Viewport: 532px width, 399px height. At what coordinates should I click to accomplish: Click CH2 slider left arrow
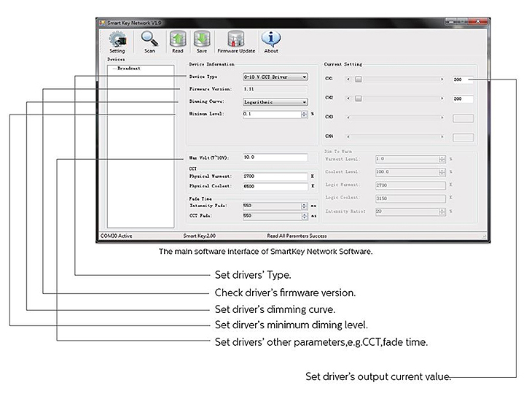pos(348,98)
